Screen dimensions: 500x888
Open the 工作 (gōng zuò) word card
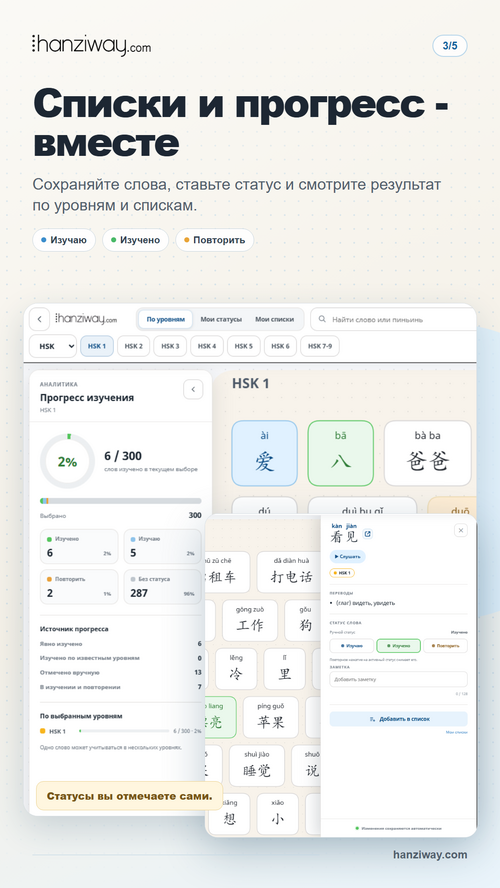[x=250, y=620]
